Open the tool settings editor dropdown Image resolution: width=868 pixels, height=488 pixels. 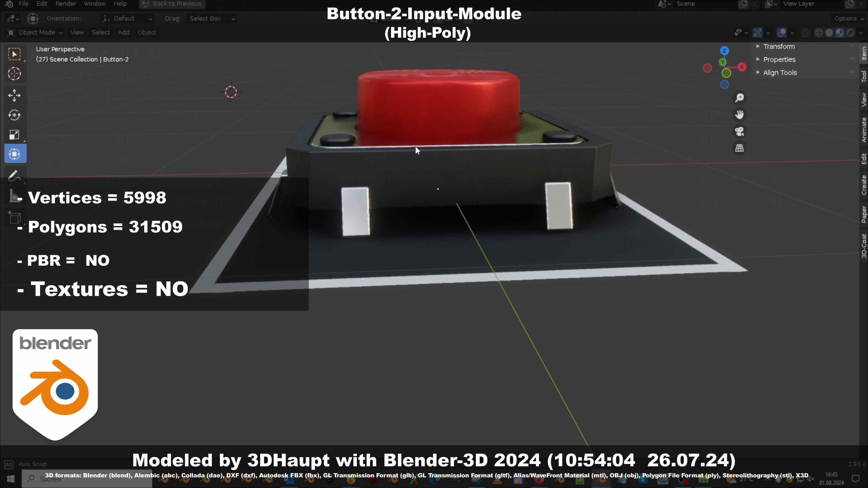13,19
